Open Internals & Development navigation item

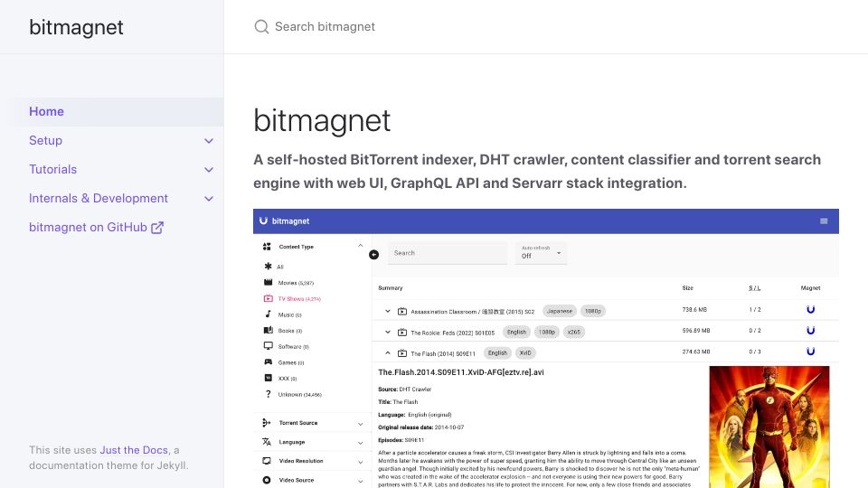99,198
